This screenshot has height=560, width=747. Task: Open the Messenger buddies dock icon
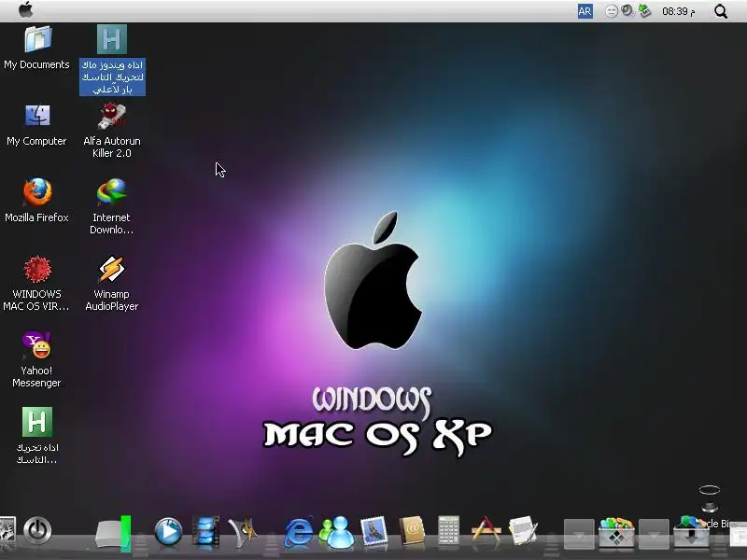[336, 531]
